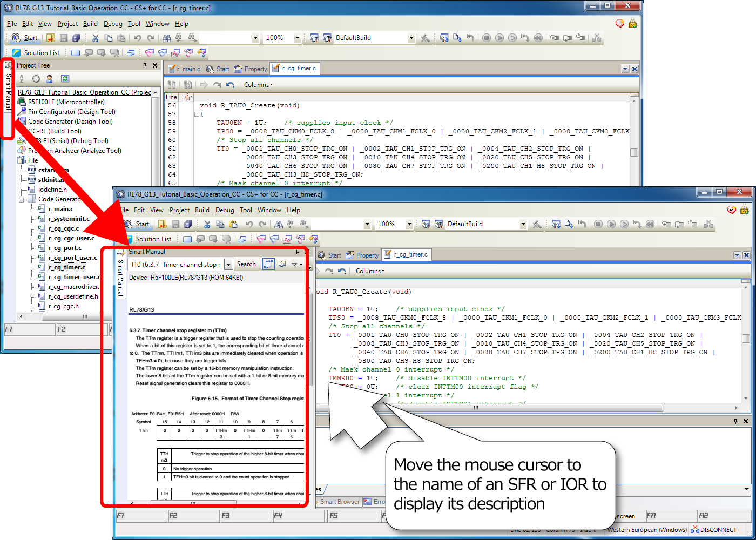Open DefaultBuild dropdown in front window

tap(523, 224)
